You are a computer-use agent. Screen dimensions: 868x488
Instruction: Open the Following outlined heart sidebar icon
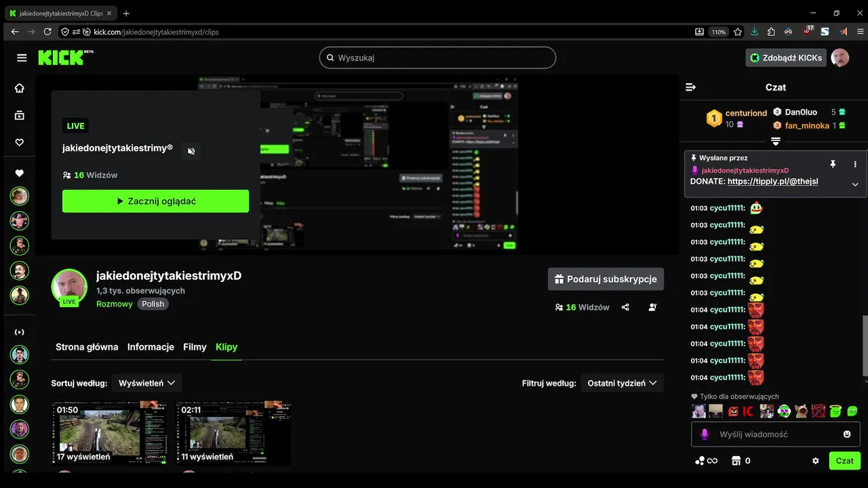19,142
